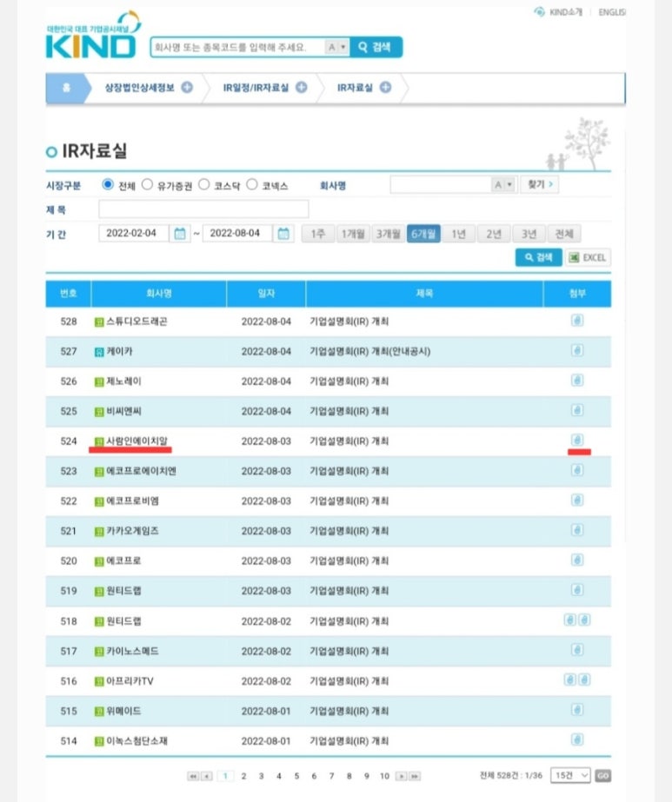Image resolution: width=672 pixels, height=802 pixels.
Task: Focus the 제목 title input field
Action: pyautogui.click(x=203, y=209)
